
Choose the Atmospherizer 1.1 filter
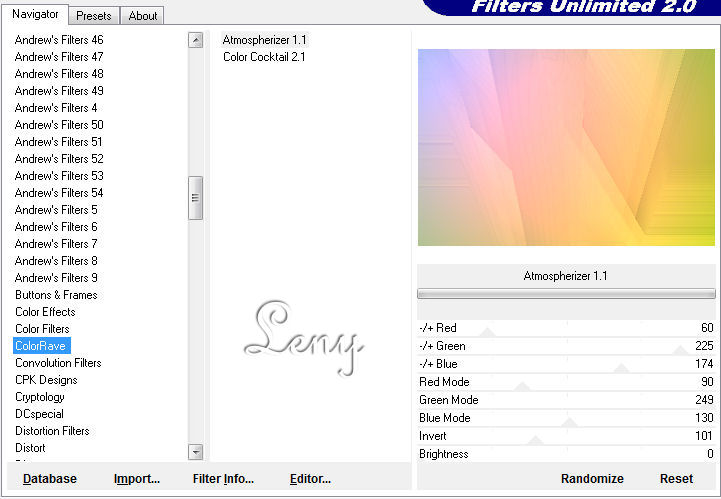(x=264, y=40)
